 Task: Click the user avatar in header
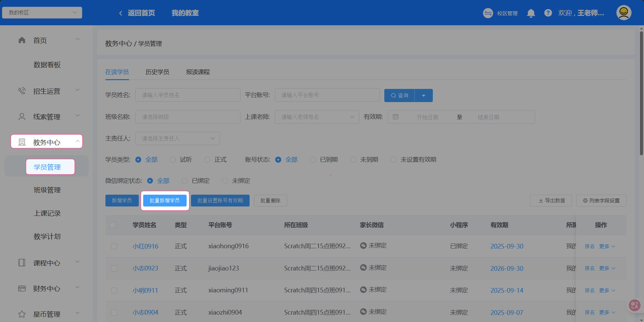point(623,13)
